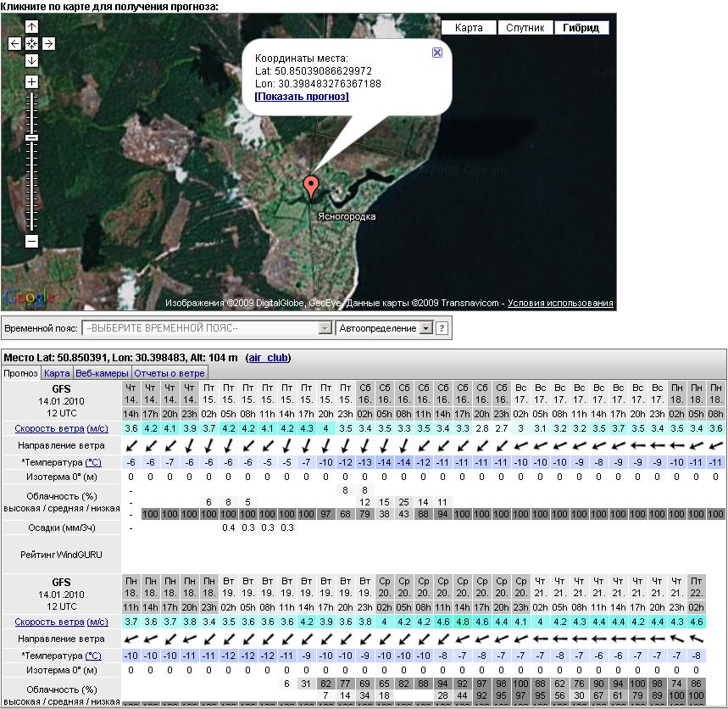This screenshot has height=709, width=728.
Task: Pan the map left with the arrow
Action: click(15, 43)
